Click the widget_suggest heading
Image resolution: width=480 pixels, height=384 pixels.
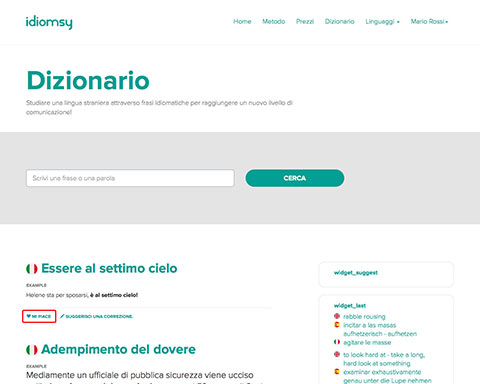click(356, 273)
